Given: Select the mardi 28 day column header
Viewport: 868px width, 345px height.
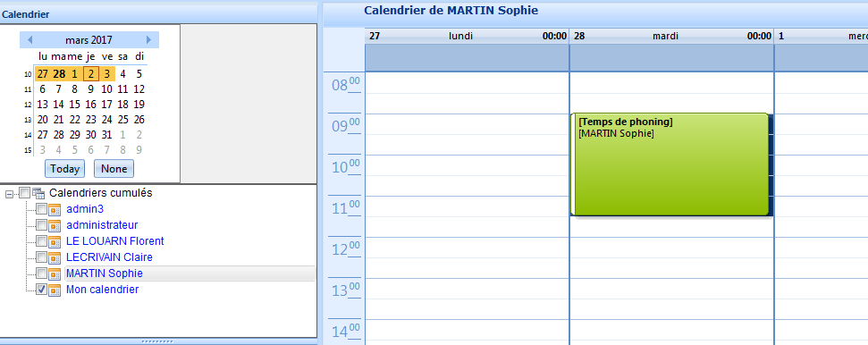Looking at the screenshot, I should click(x=671, y=37).
